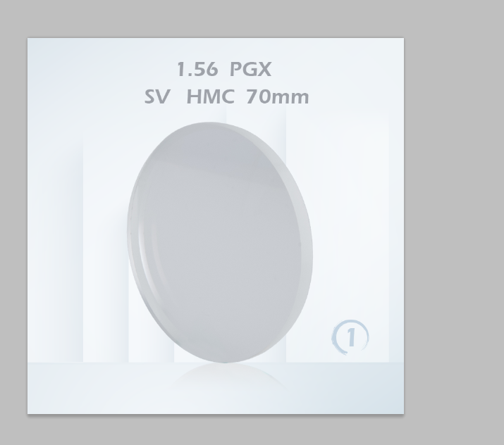The width and height of the screenshot is (504, 445).
Task: Click the light floor strip under the badge
Action: tap(350, 388)
